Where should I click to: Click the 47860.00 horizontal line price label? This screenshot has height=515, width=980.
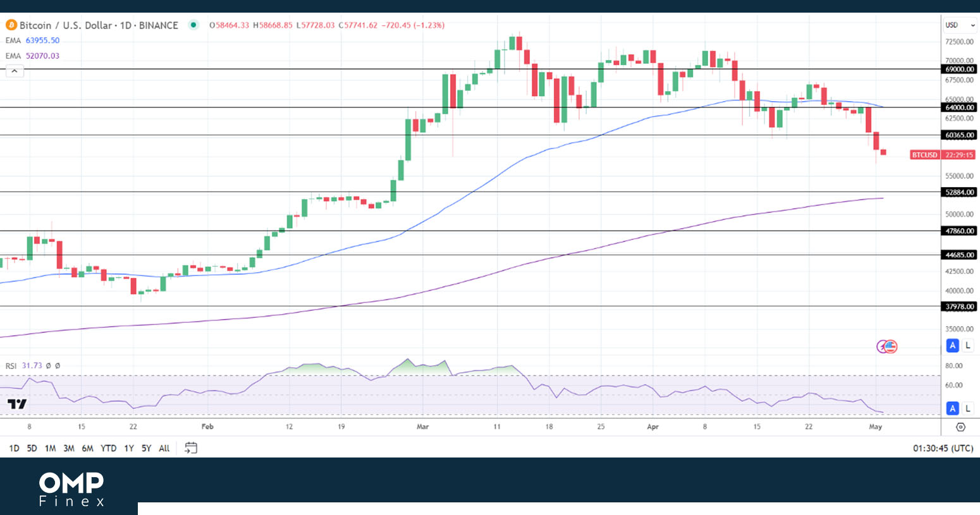point(959,231)
